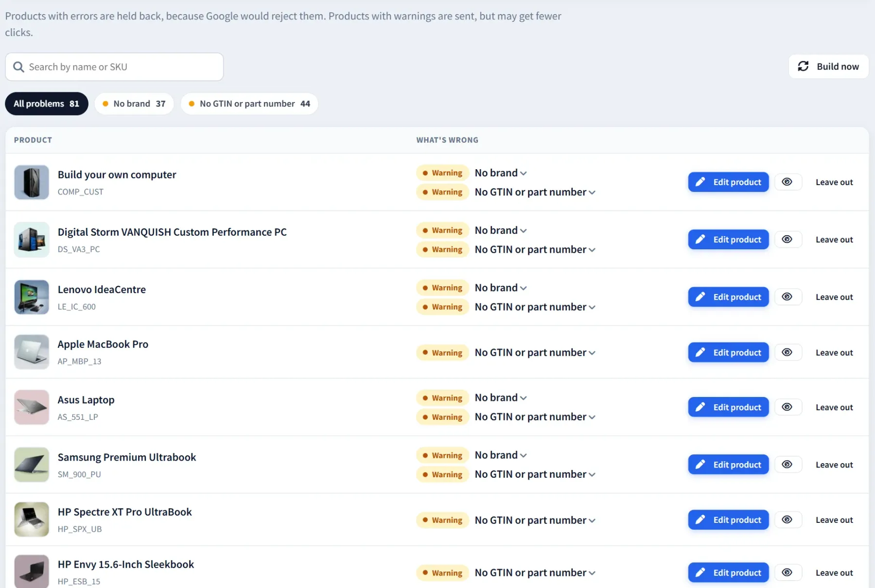
Task: Expand No brand for Asus Laptop
Action: 501,398
